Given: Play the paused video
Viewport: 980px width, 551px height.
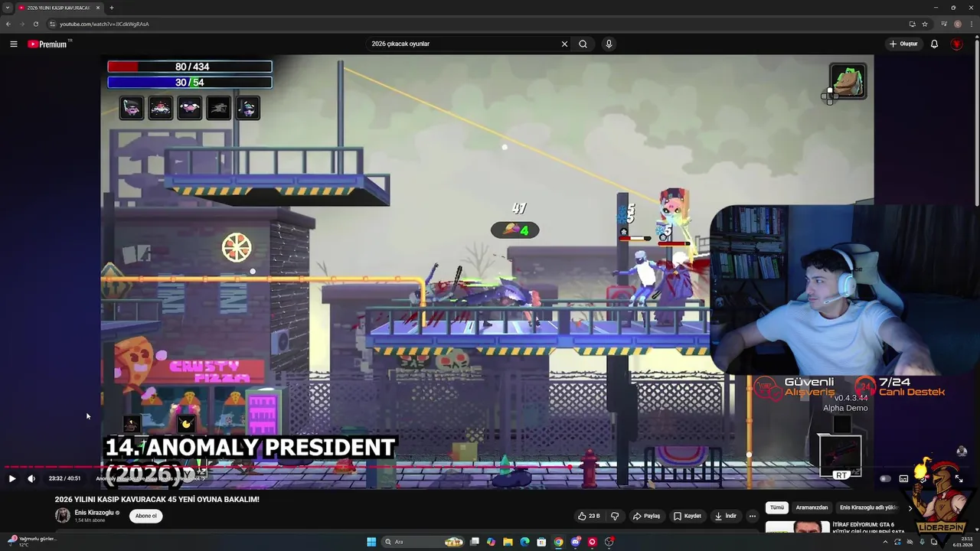Looking at the screenshot, I should pos(11,478).
